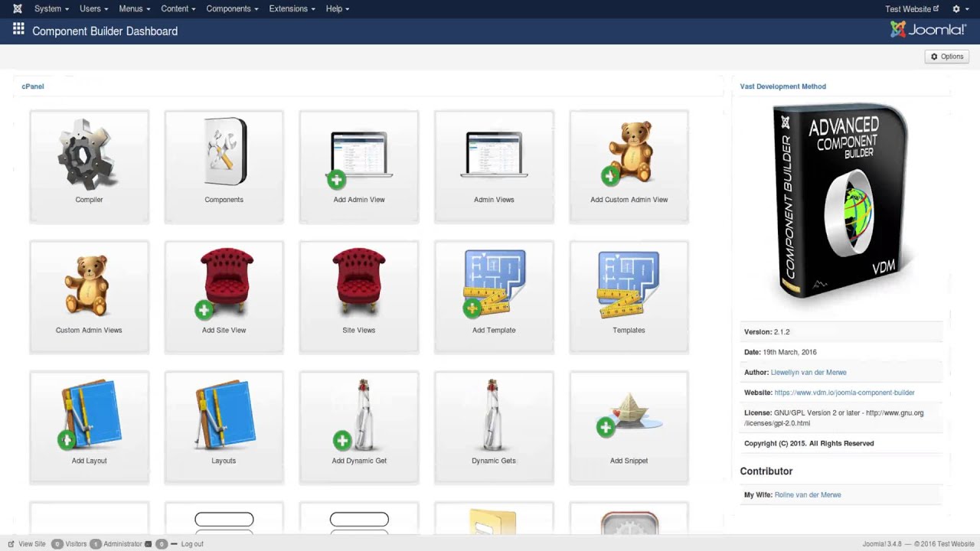Click the Contributor heading
The width and height of the screenshot is (980, 551).
[766, 471]
